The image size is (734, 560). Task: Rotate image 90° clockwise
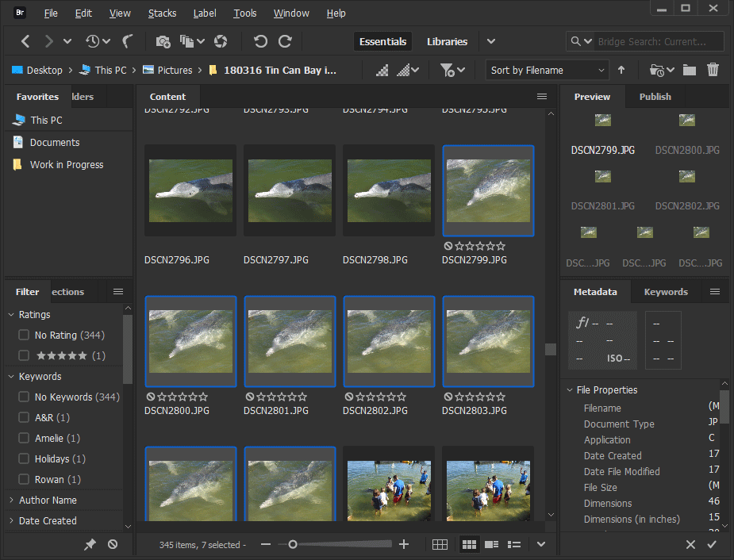click(285, 41)
